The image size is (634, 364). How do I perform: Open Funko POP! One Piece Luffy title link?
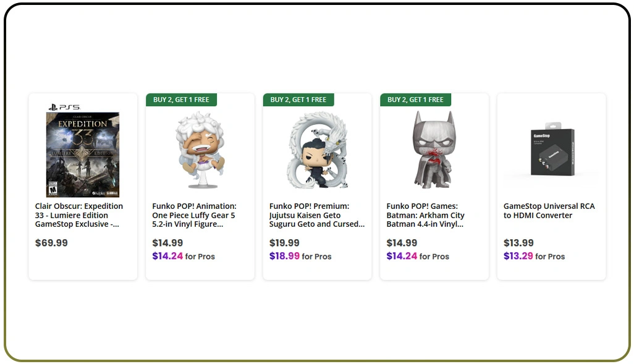coord(194,215)
